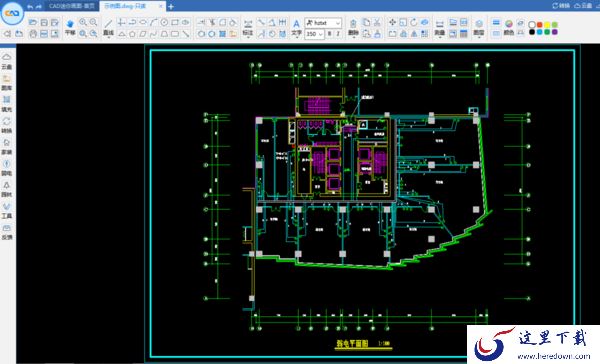Click the Dimension (标注) tool

point(248,28)
